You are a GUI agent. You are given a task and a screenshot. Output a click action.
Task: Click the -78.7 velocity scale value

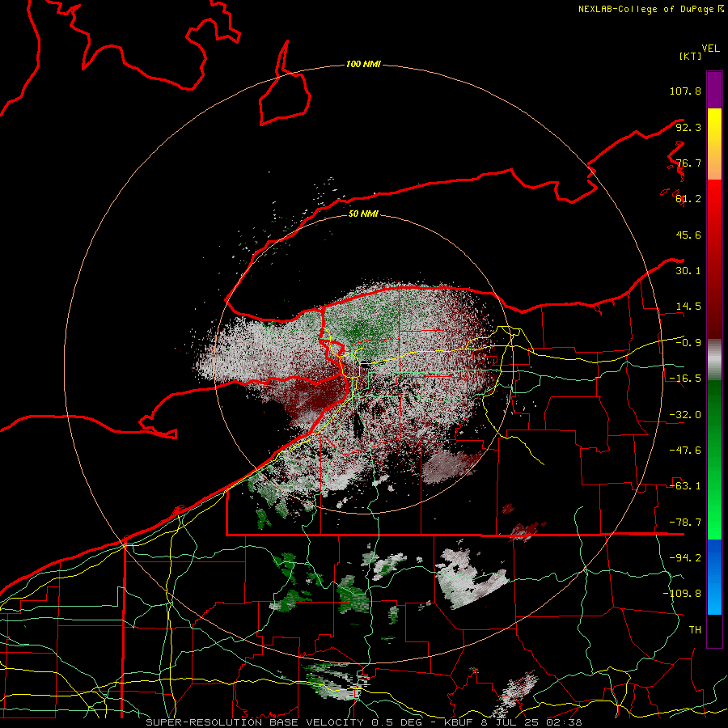pos(685,523)
